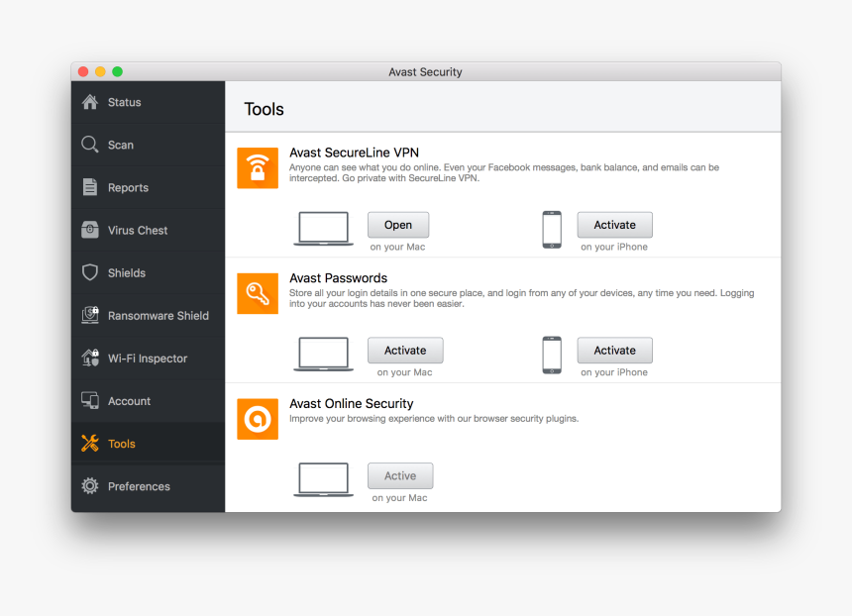Click "on your iPhone" label under SecureLine VPN
Viewport: 852px width, 616px height.
(x=614, y=248)
